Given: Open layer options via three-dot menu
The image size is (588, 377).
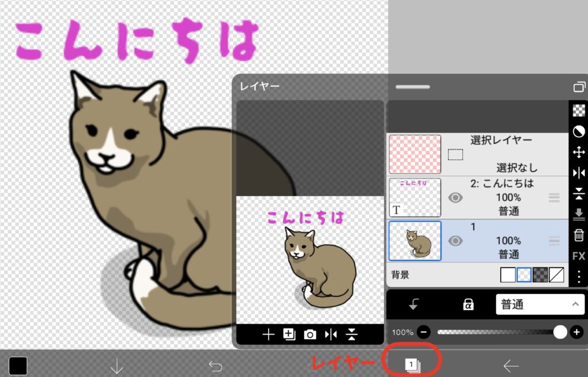Looking at the screenshot, I should point(579,277).
